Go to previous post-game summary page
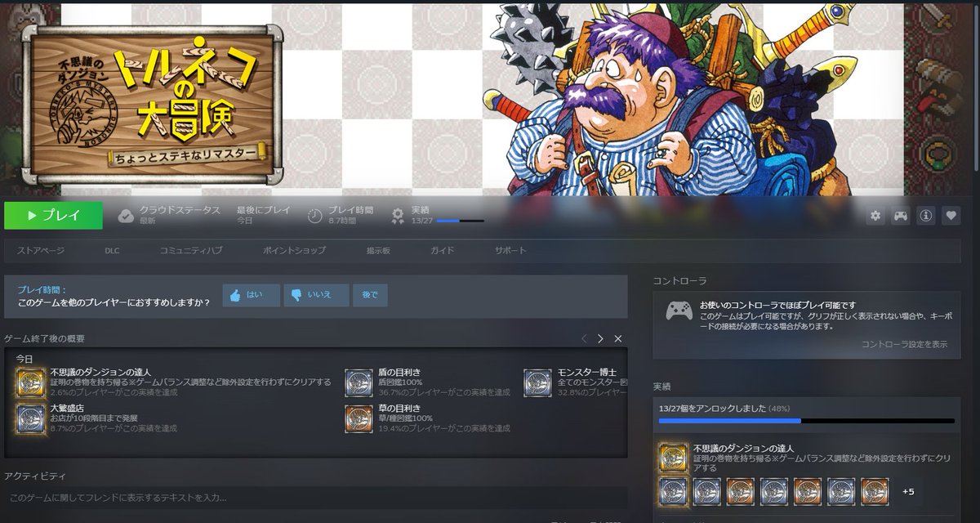The image size is (980, 523). coord(584,338)
